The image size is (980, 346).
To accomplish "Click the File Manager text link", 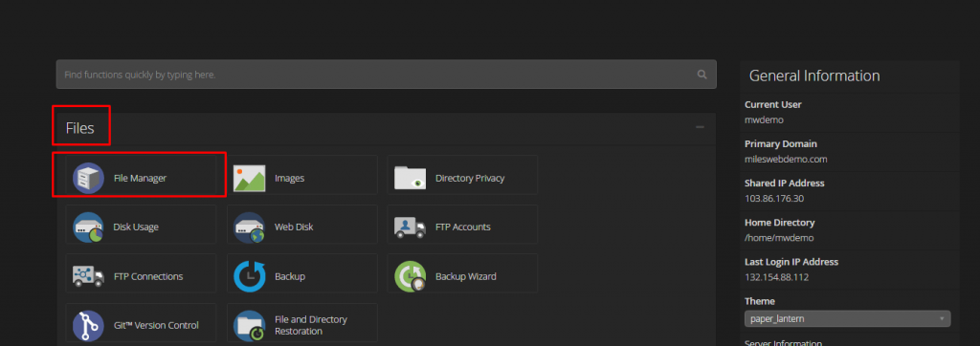I will click(x=140, y=178).
